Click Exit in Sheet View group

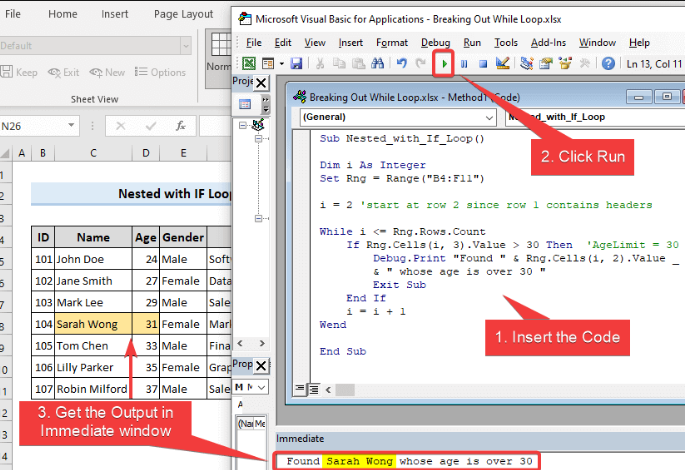(64, 72)
